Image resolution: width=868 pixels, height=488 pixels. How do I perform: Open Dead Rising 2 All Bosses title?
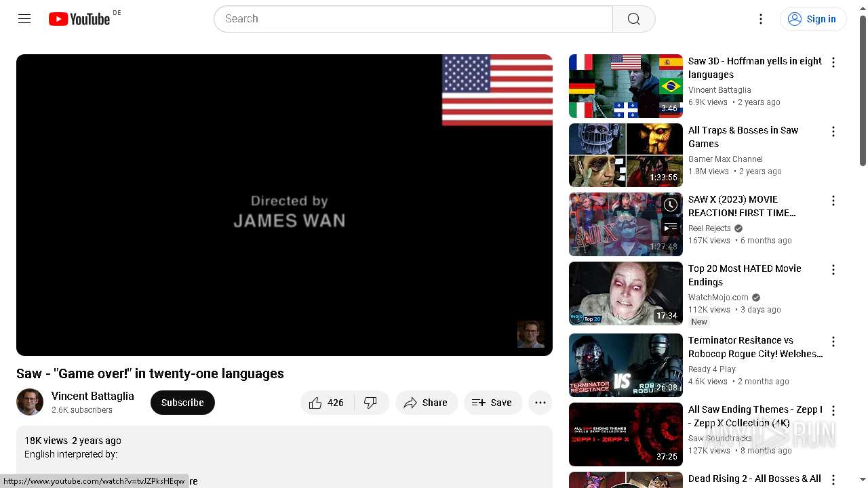click(755, 479)
